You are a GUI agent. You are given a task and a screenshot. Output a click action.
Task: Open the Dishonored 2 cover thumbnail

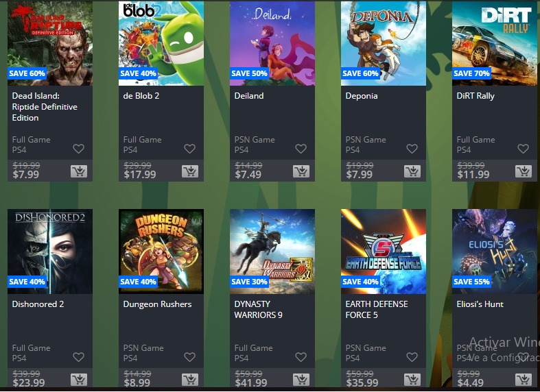50,252
